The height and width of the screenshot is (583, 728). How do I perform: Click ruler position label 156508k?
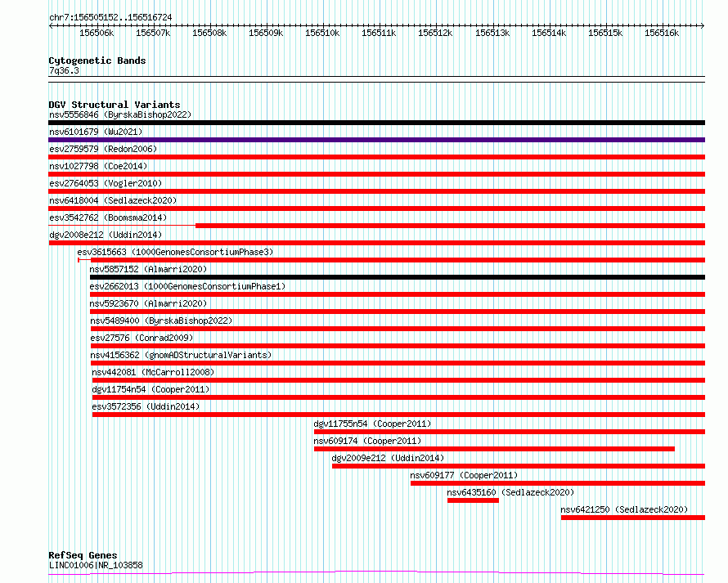(209, 33)
